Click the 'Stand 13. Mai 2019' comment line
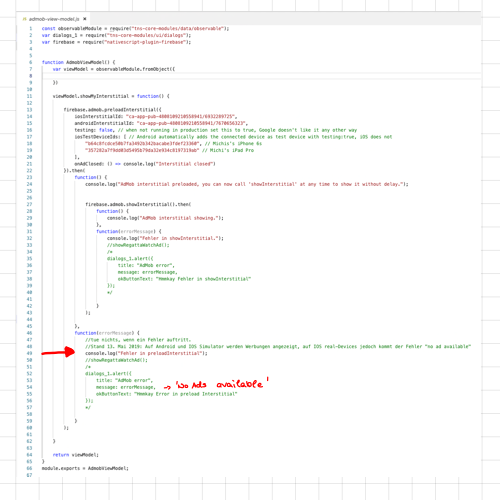 click(x=278, y=347)
